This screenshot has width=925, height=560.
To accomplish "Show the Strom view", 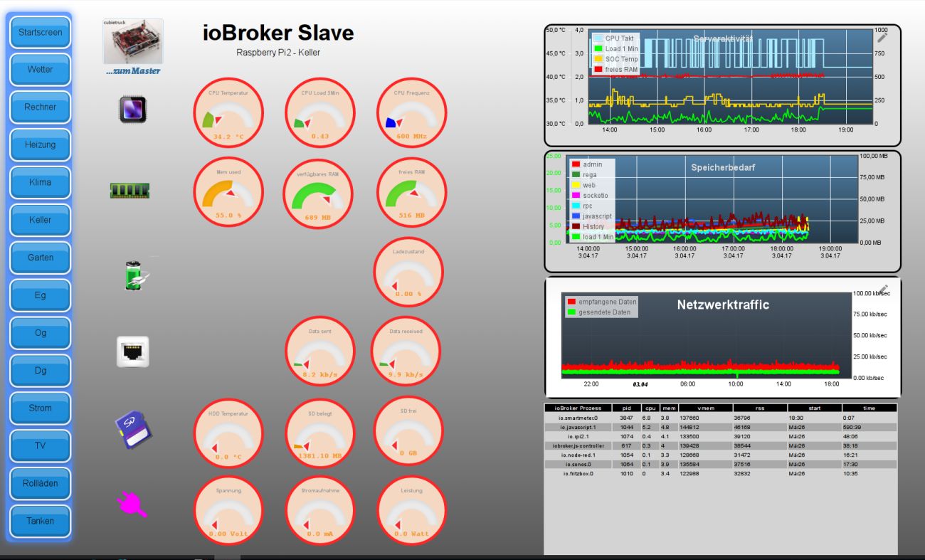I will 41,408.
